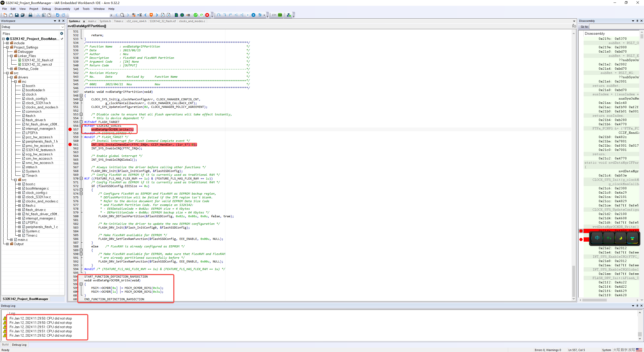Save all open files

click(x=23, y=15)
